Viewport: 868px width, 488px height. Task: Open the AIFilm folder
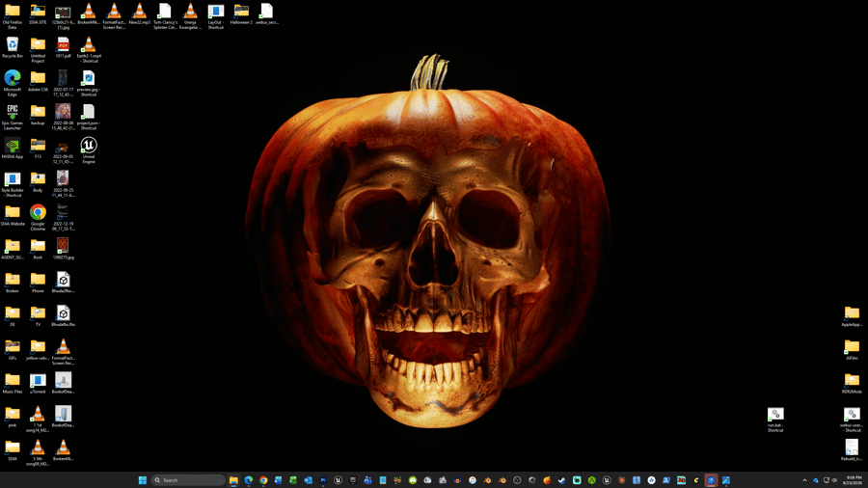coord(852,350)
